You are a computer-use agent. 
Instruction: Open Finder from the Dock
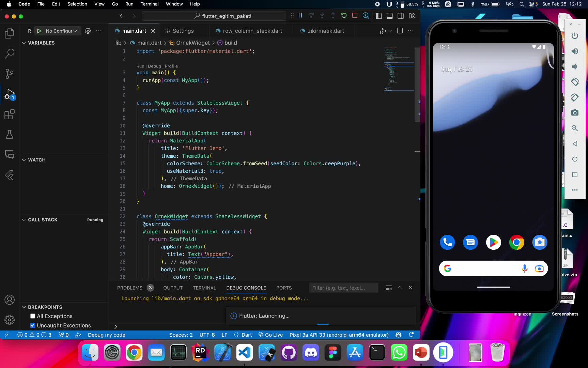pos(90,353)
